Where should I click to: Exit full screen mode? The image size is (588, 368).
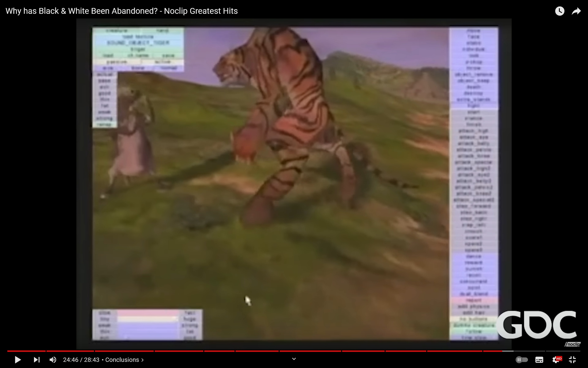(572, 360)
